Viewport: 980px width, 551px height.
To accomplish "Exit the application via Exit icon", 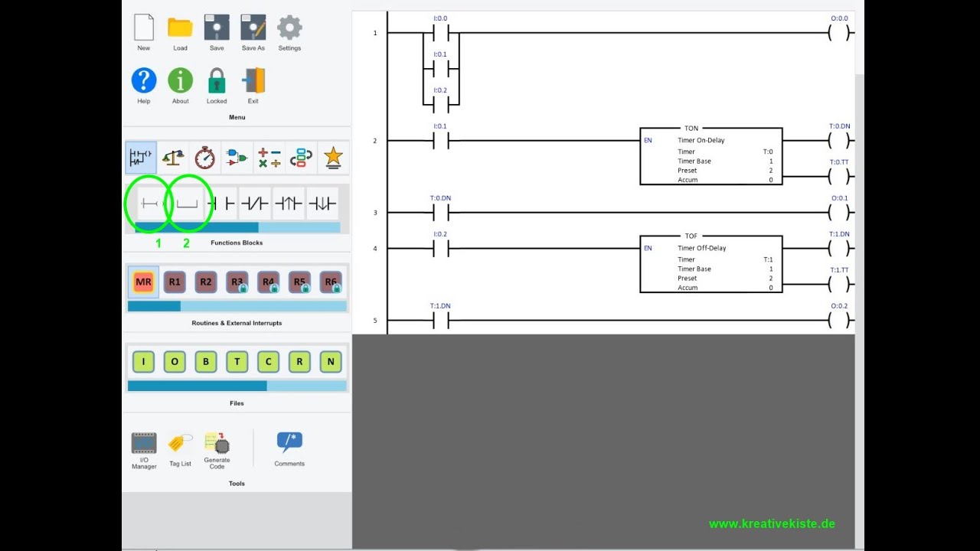I will click(x=253, y=80).
